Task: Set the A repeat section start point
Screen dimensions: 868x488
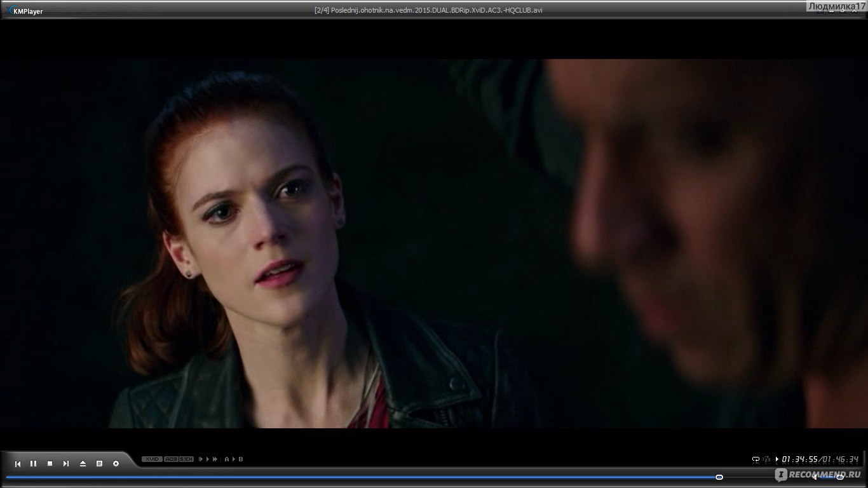Action: [227, 459]
